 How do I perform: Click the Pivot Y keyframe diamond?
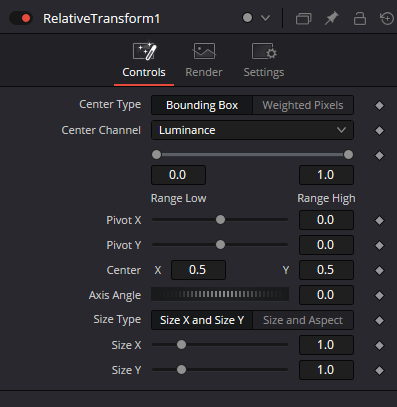(x=379, y=246)
